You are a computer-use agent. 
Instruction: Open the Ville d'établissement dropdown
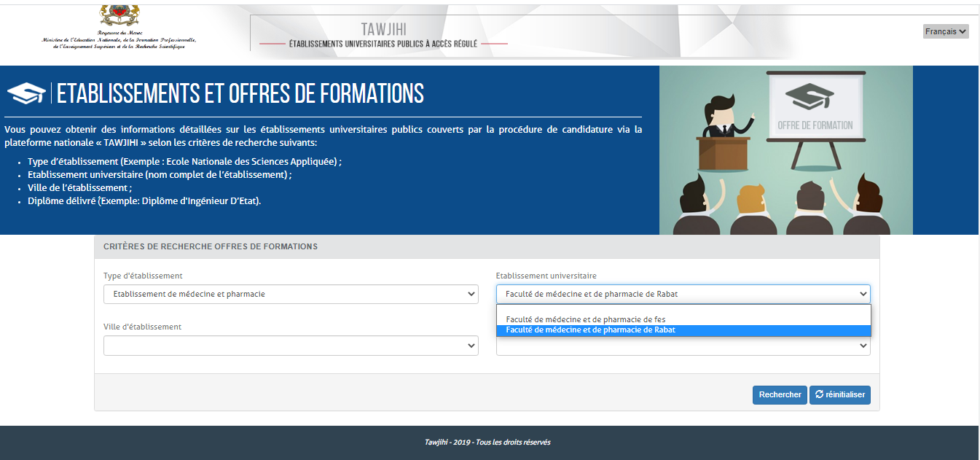pyautogui.click(x=291, y=346)
